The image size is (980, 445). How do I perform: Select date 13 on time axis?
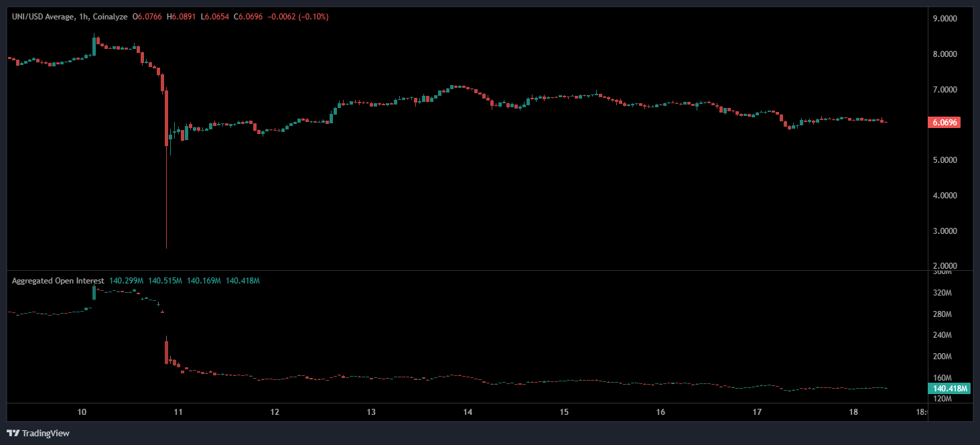tap(371, 411)
